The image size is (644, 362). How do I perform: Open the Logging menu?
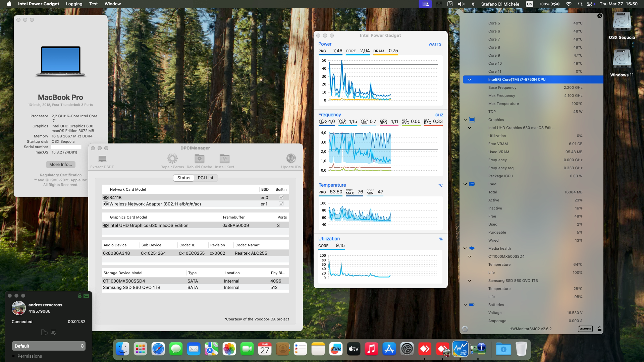(x=73, y=4)
